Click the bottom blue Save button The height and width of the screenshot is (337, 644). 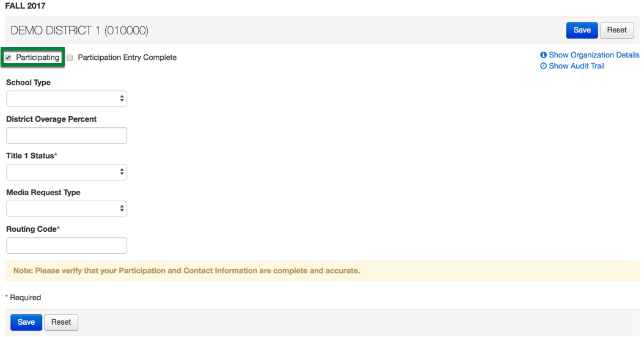point(26,322)
